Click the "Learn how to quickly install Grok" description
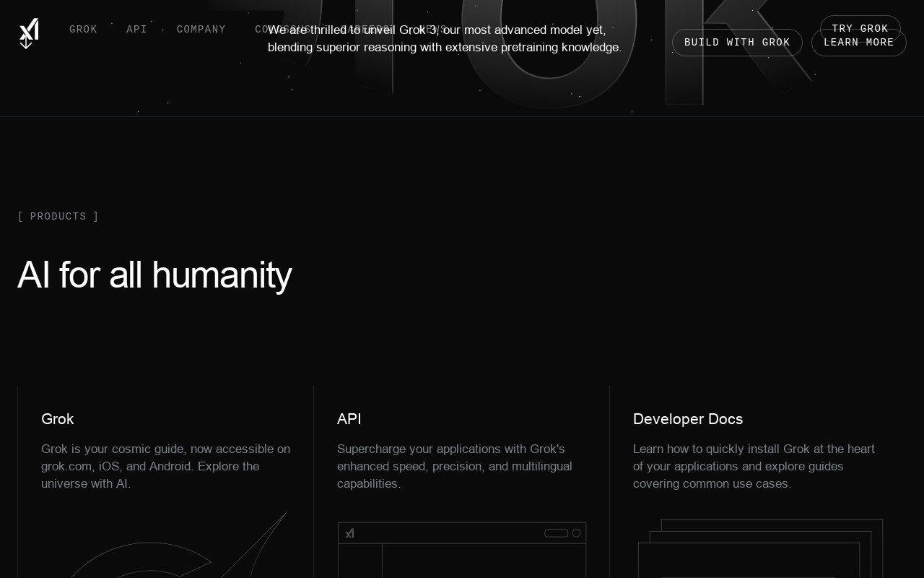Viewport: 924px width, 578px height. click(x=754, y=467)
